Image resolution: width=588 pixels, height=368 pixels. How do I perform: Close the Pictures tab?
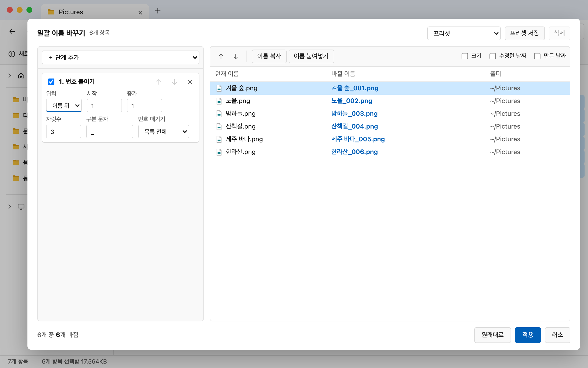140,13
